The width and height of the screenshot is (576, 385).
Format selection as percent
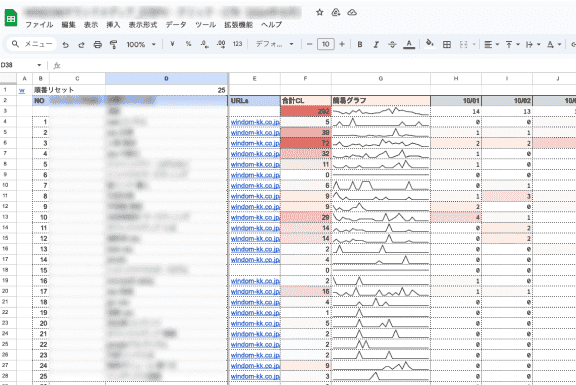coord(188,44)
